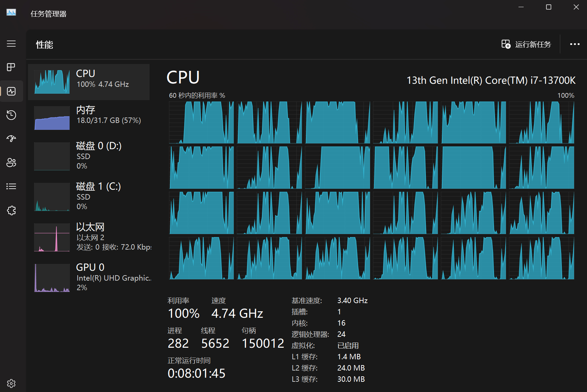Click the 60 秒内的利用率 % label
587x392 pixels.
tap(197, 95)
